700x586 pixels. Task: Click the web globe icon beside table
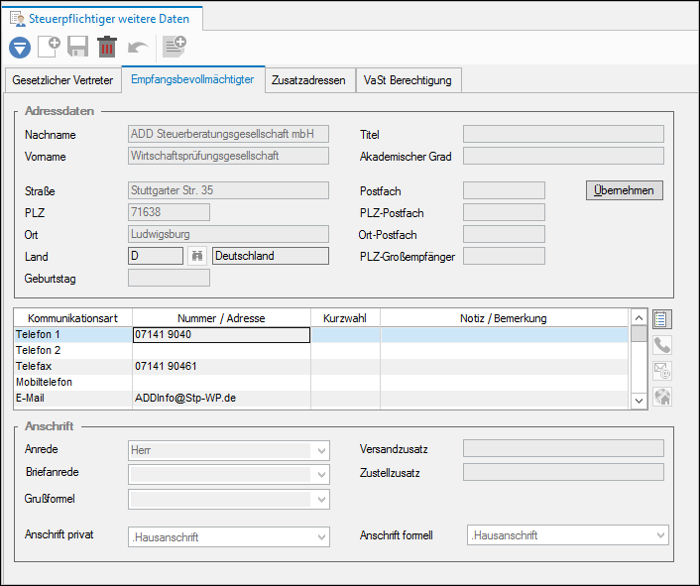(x=662, y=397)
